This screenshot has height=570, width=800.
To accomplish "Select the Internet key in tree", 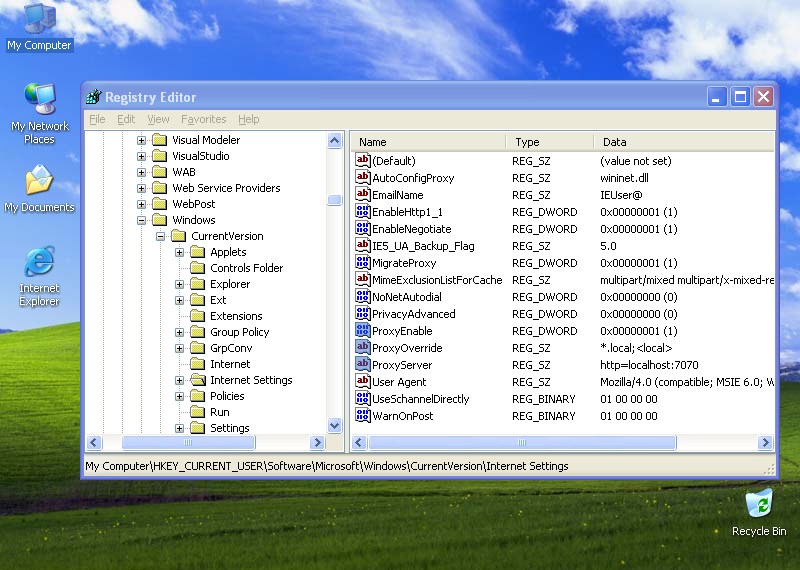I will click(230, 364).
